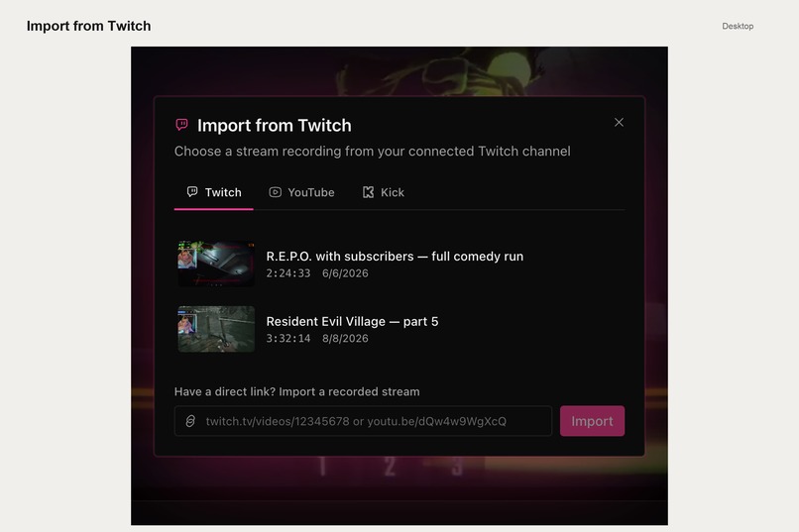This screenshot has width=799, height=532.
Task: Click the 6/6/2026 date text
Action: coord(345,273)
